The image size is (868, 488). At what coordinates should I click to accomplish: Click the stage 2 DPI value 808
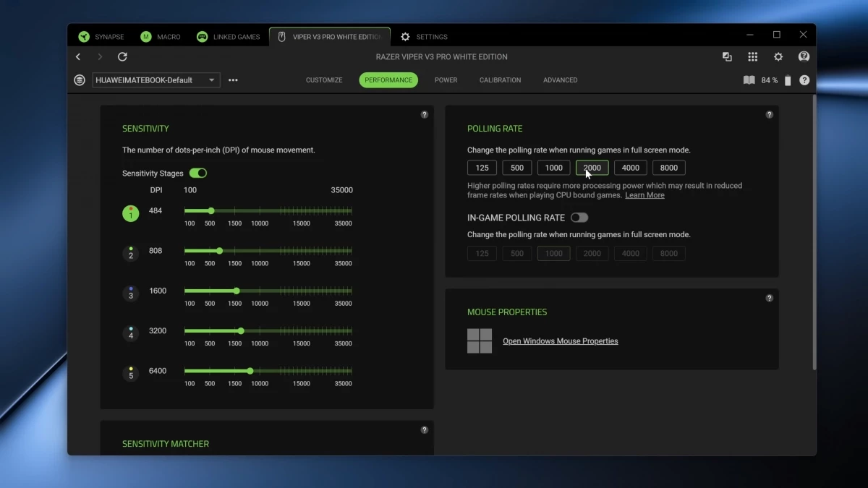[156, 251]
